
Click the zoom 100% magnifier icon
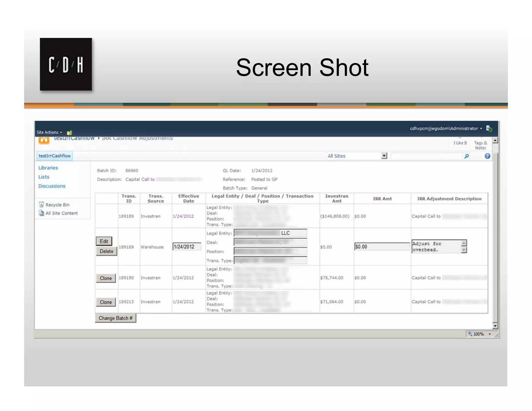click(470, 334)
